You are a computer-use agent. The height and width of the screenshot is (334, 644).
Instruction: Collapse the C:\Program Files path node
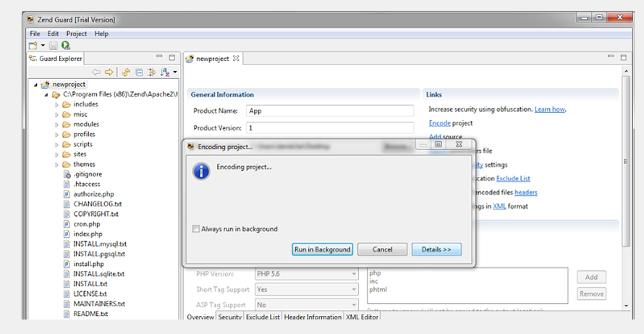tap(46, 95)
